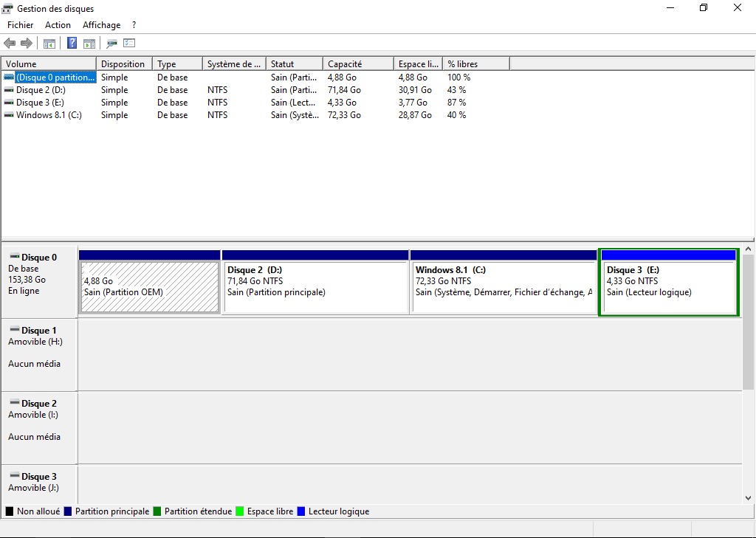Click the scroll up arrow of the disk map
This screenshot has width=756, height=538.
(x=748, y=249)
